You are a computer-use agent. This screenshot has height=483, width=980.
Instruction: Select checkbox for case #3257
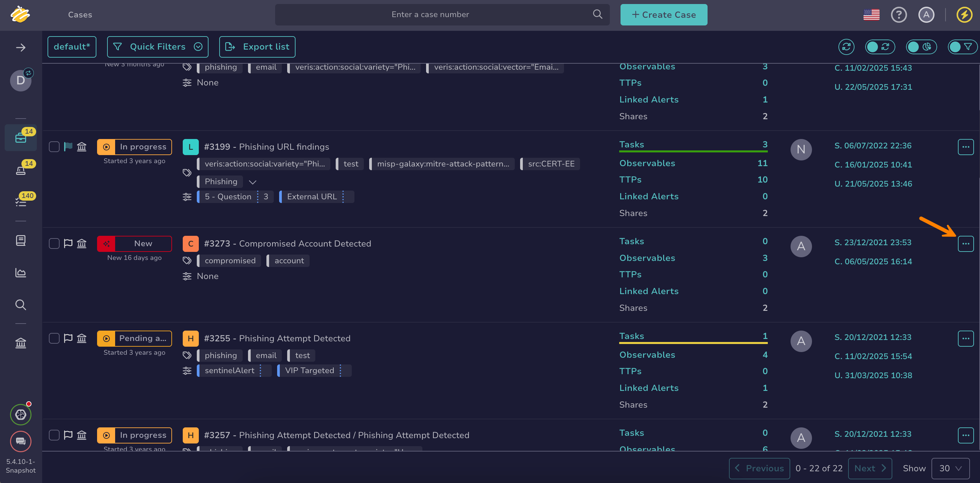[x=54, y=435]
